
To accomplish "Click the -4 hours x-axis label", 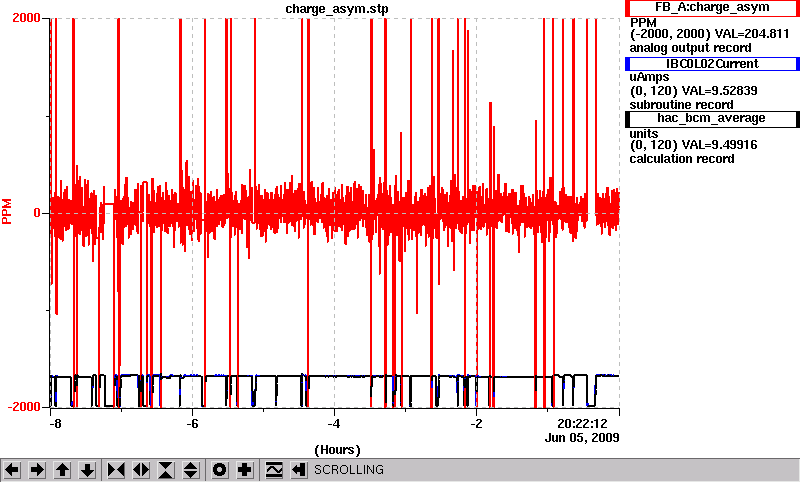I will (334, 424).
